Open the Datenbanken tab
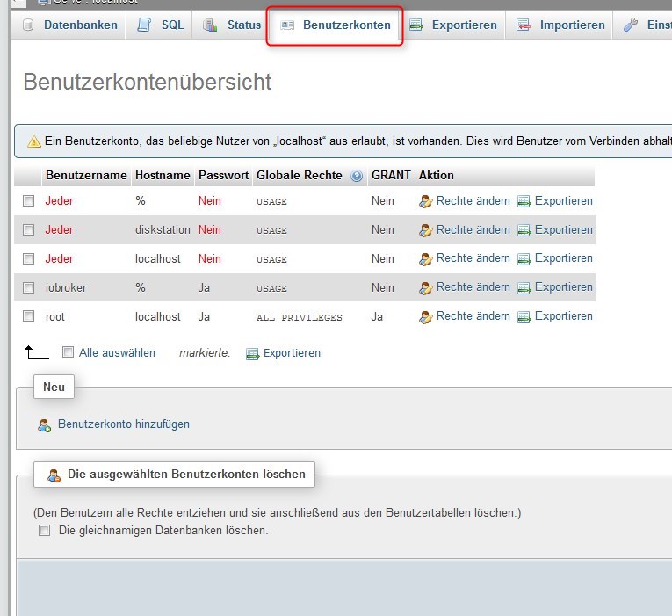This screenshot has width=672, height=616. tap(69, 25)
